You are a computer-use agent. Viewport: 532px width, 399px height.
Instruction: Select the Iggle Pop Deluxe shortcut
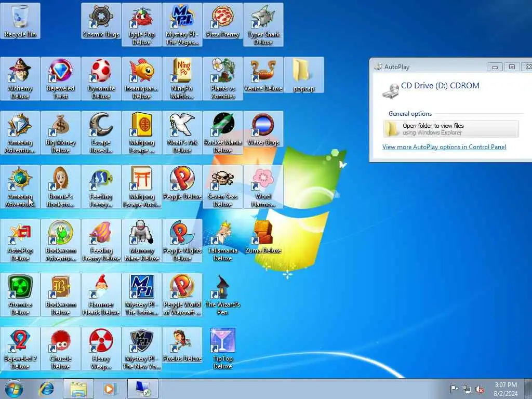[141, 25]
